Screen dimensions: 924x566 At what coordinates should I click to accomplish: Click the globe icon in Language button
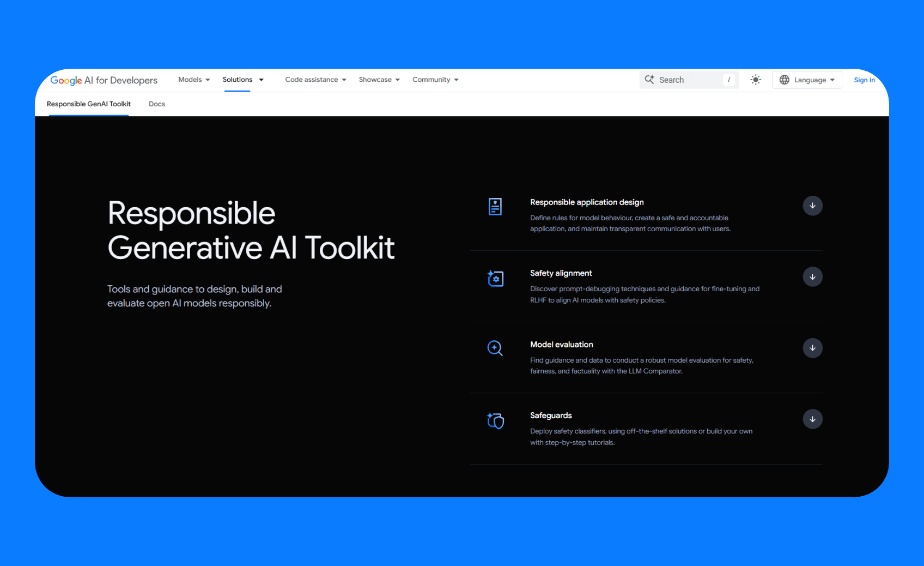(785, 80)
